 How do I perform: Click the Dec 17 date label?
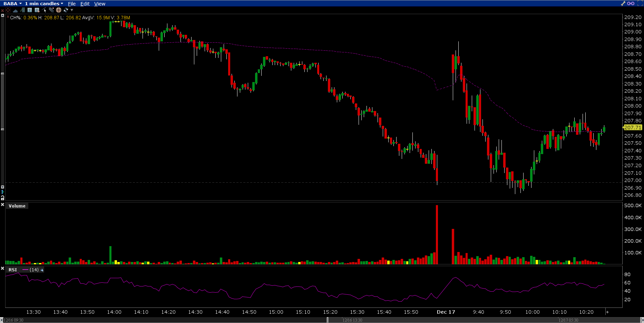[x=446, y=312]
